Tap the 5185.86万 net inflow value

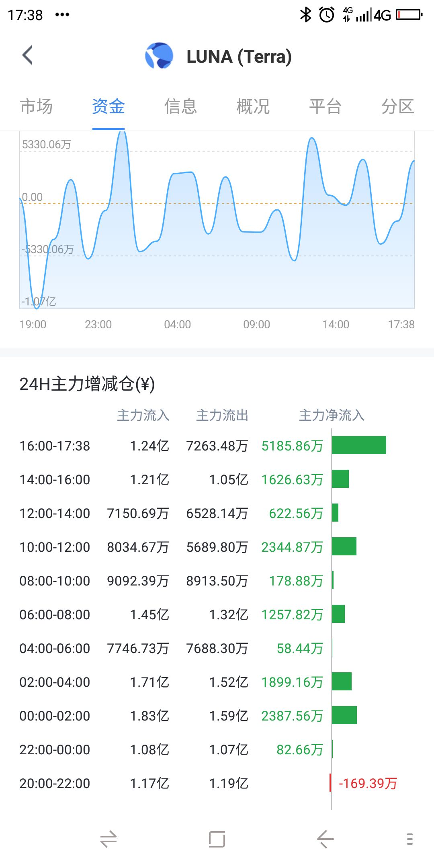[293, 446]
